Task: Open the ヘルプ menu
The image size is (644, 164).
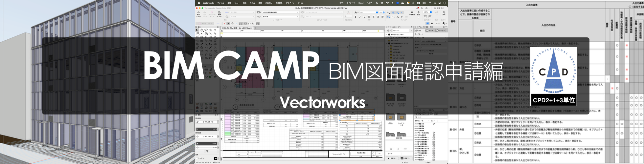Action: click(369, 3)
